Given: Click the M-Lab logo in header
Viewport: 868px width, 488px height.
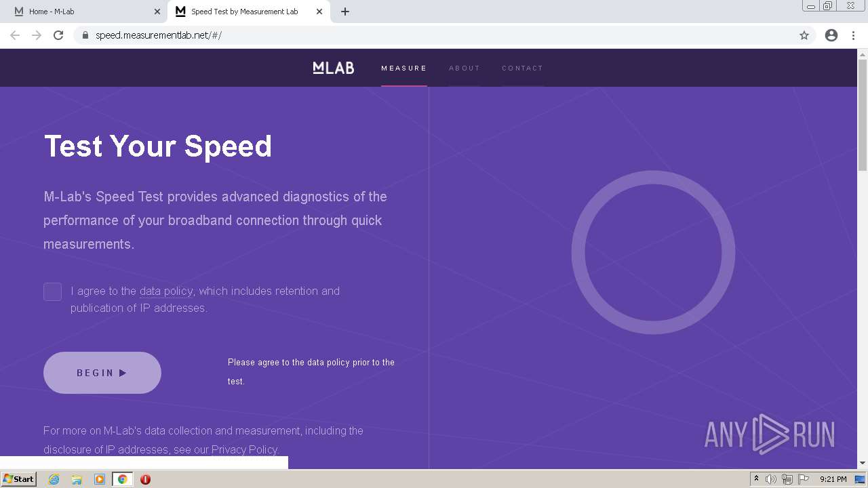Looking at the screenshot, I should (334, 68).
